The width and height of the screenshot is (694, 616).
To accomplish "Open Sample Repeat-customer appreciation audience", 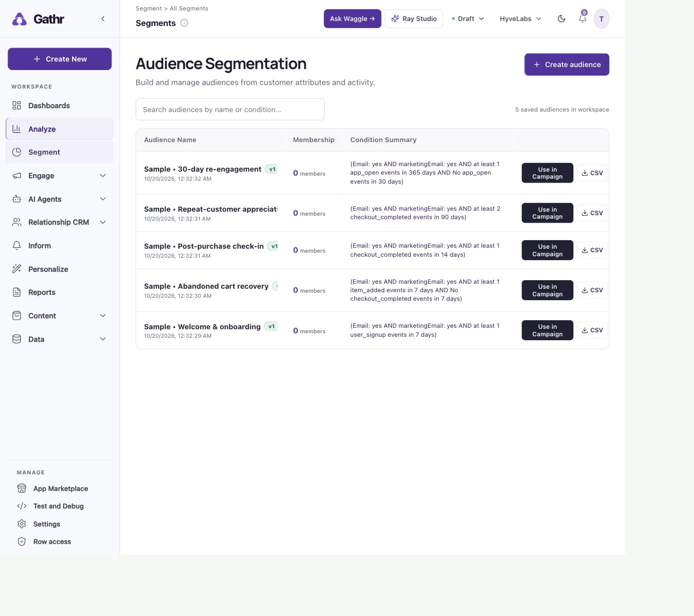I will 211,209.
